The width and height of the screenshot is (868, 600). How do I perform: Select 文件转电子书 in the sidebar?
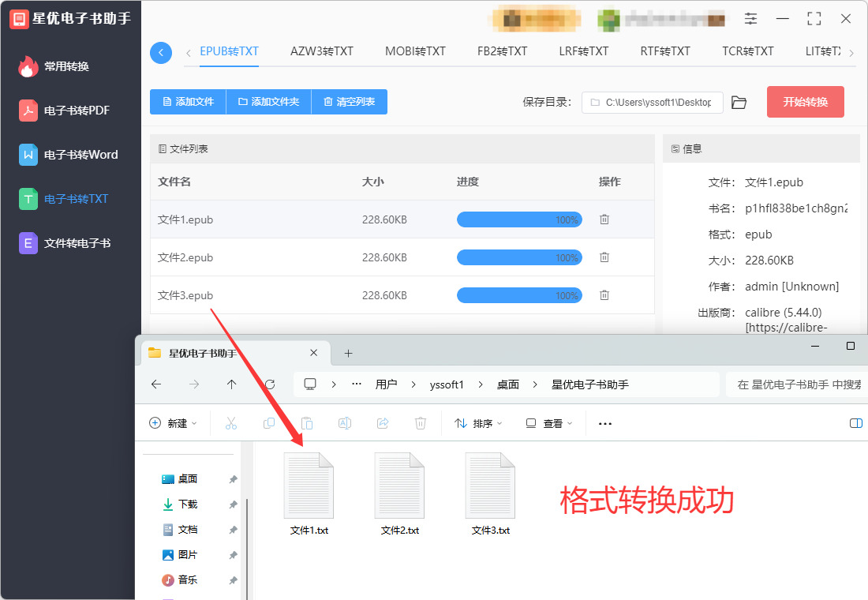pyautogui.click(x=65, y=243)
